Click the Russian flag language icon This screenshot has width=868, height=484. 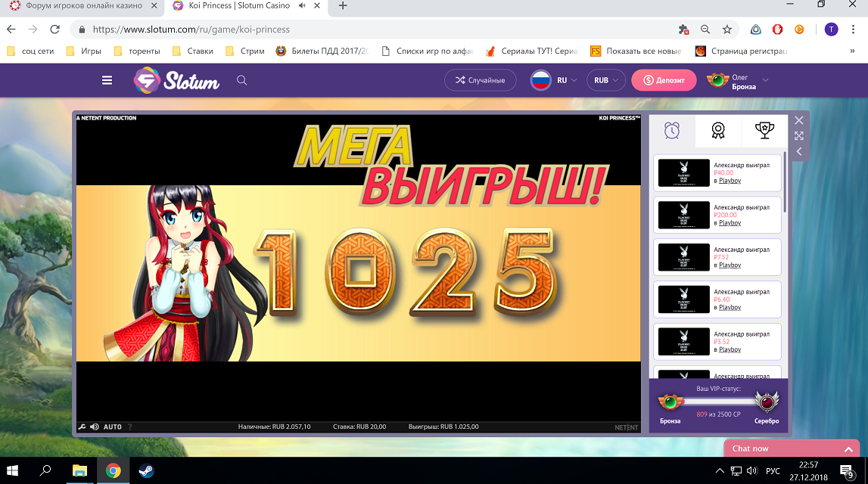(x=540, y=80)
